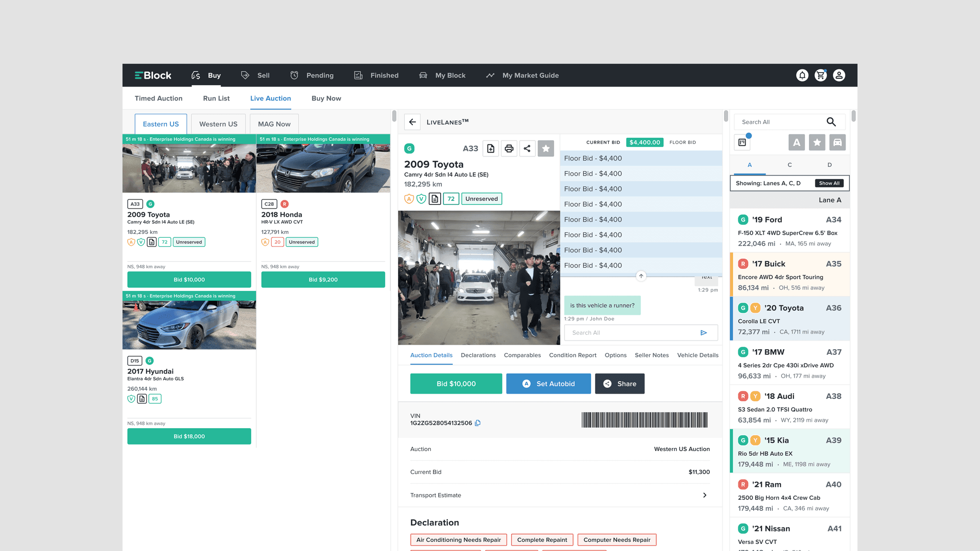This screenshot has width=980, height=551.
Task: Copy the VIN to clipboard
Action: [x=478, y=423]
